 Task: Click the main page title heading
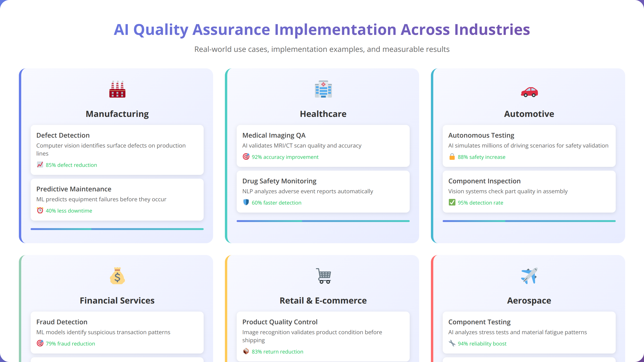point(322,29)
